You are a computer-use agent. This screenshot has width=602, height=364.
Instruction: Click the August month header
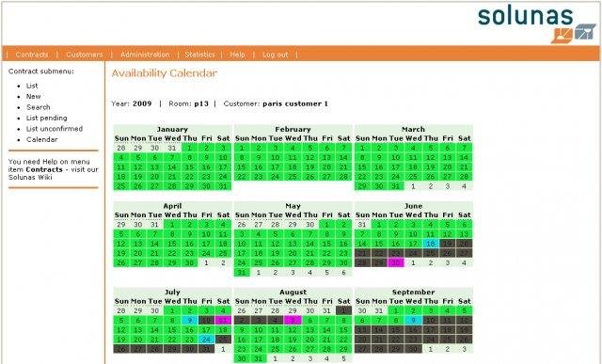coord(293,292)
